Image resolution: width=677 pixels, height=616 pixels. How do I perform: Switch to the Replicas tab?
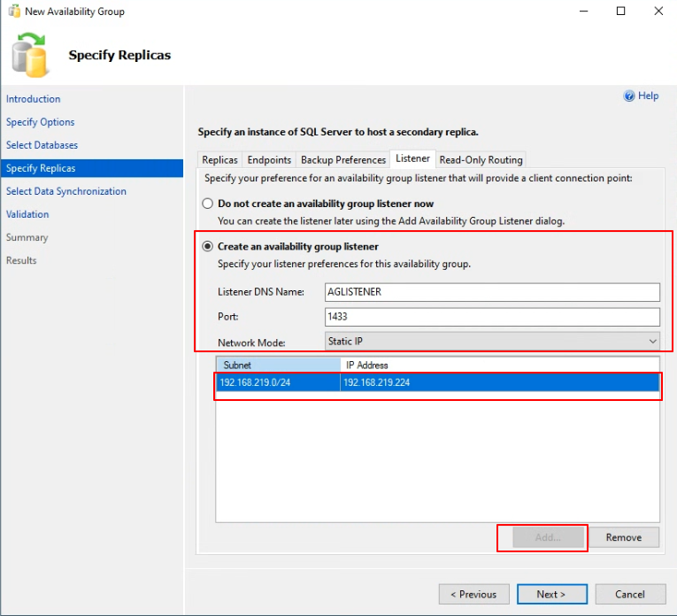click(219, 159)
